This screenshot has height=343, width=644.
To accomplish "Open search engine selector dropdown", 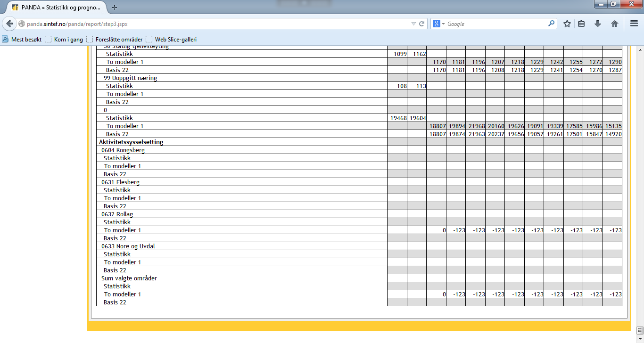I will pyautogui.click(x=443, y=24).
